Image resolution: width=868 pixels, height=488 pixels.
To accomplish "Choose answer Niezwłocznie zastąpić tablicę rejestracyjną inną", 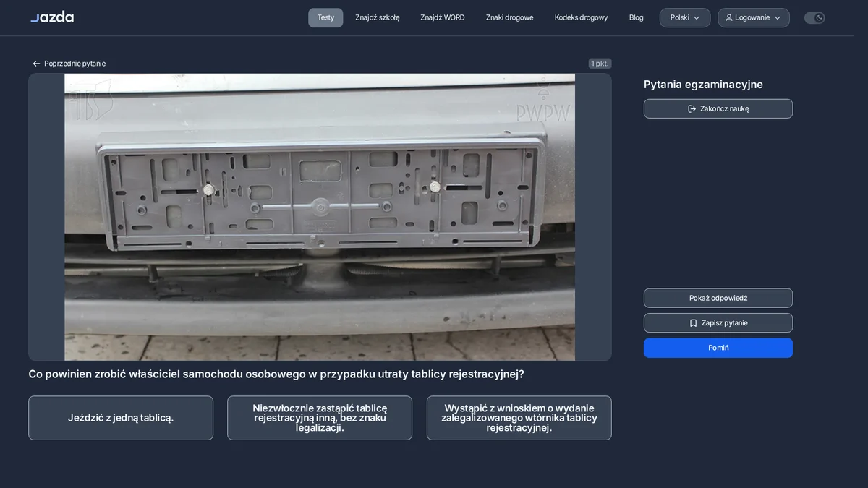I will pyautogui.click(x=320, y=418).
